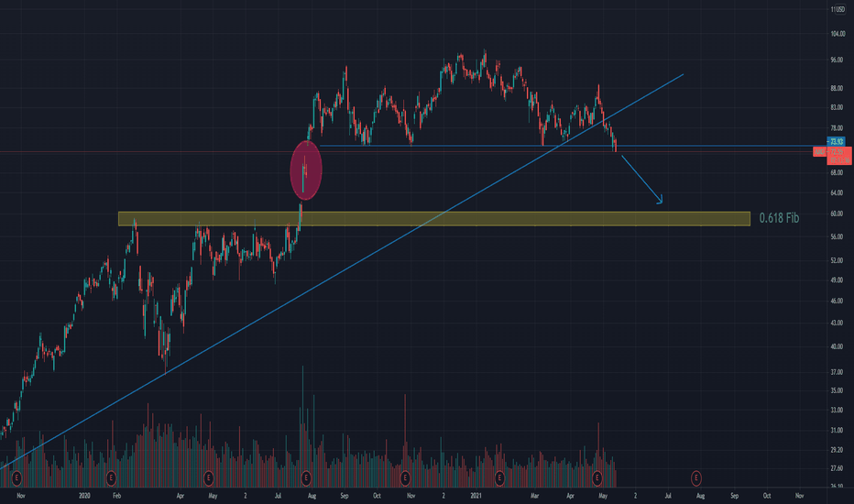
Task: Click the 56.00 price axis label
Action: point(838,237)
